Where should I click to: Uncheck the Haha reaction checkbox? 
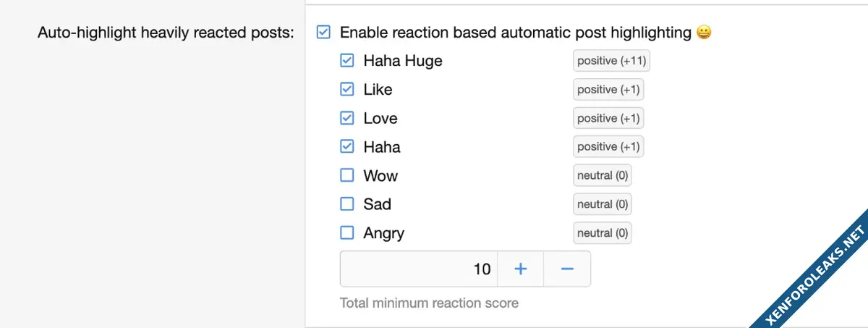(x=347, y=147)
